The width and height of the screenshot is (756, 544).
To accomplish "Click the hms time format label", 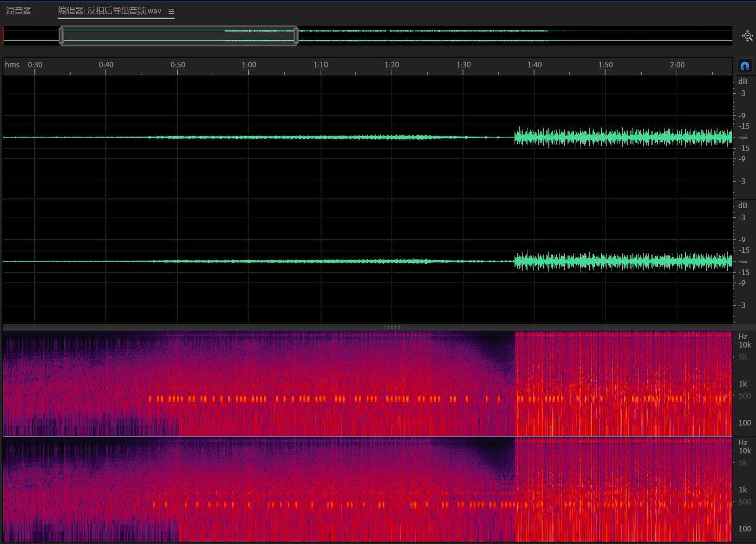I will pyautogui.click(x=12, y=65).
